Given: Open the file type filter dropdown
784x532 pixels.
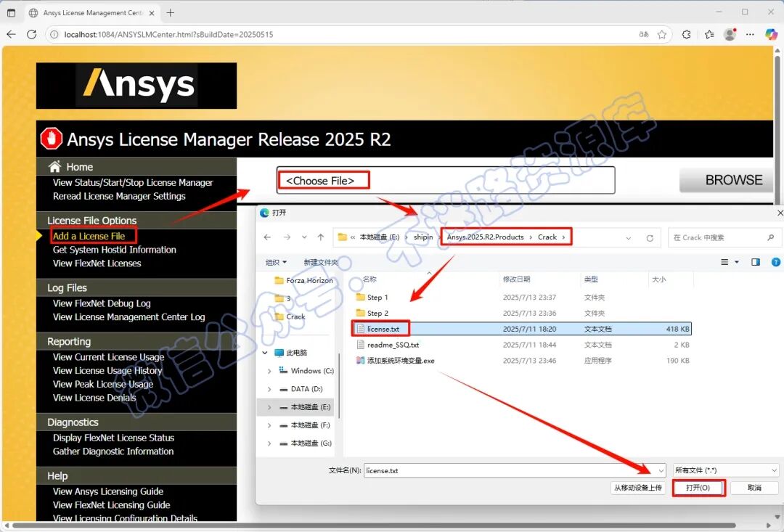Looking at the screenshot, I should click(x=726, y=470).
